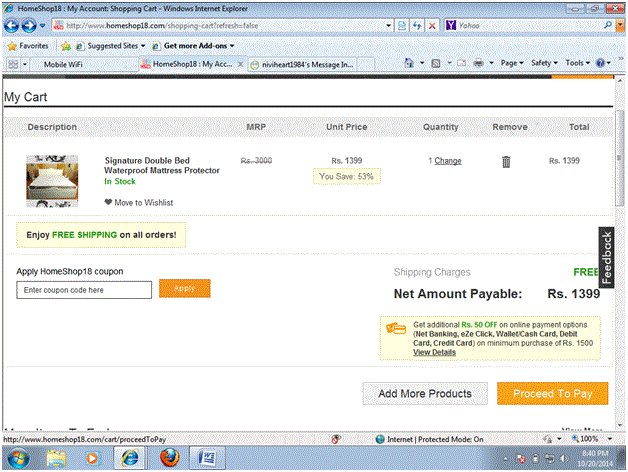Click the Change quantity link
The height and width of the screenshot is (472, 628).
(447, 161)
